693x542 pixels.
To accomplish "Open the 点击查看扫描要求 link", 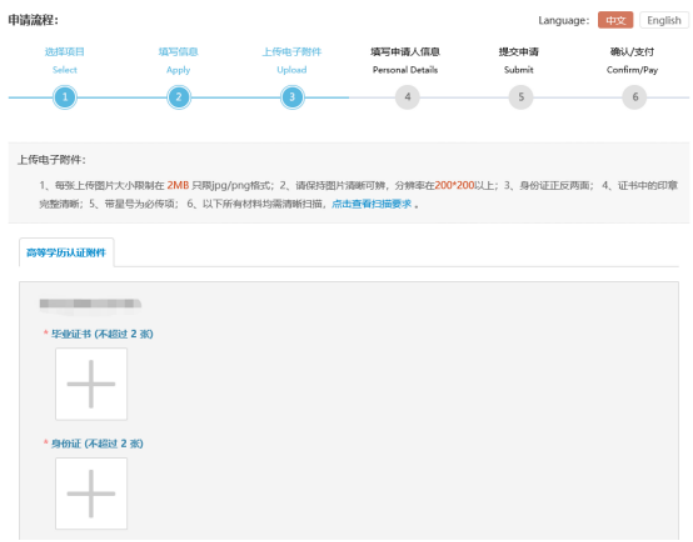I will coord(371,204).
